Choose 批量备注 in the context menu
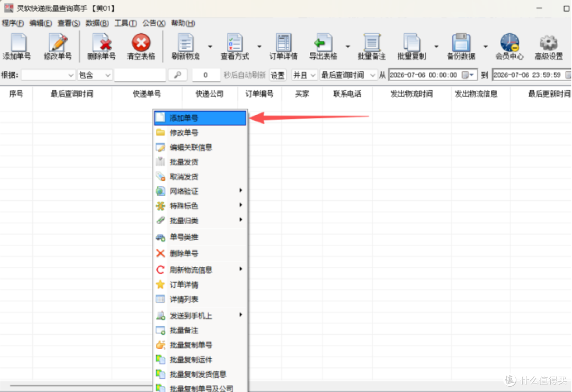572x392 pixels. point(200,331)
